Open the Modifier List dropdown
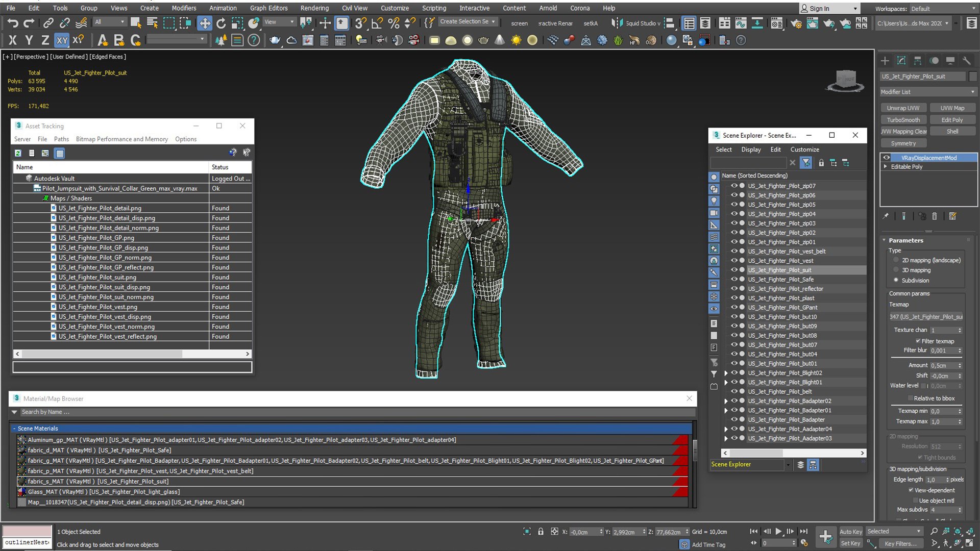 point(928,92)
